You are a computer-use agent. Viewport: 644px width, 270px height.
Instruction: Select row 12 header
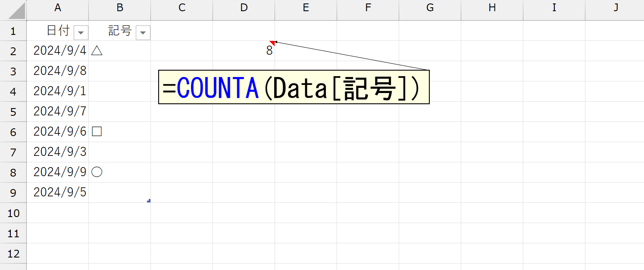[x=13, y=253]
